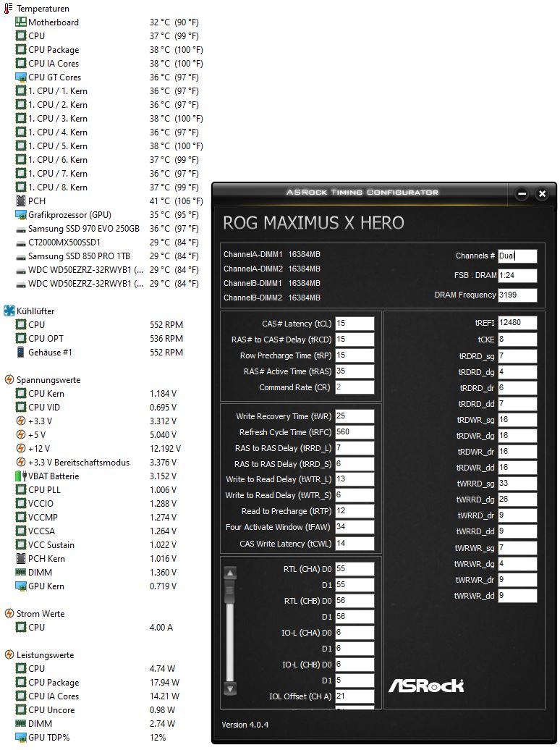Click the Refresh Cycle Time (tRFC) field
The image size is (560, 750).
click(355, 432)
